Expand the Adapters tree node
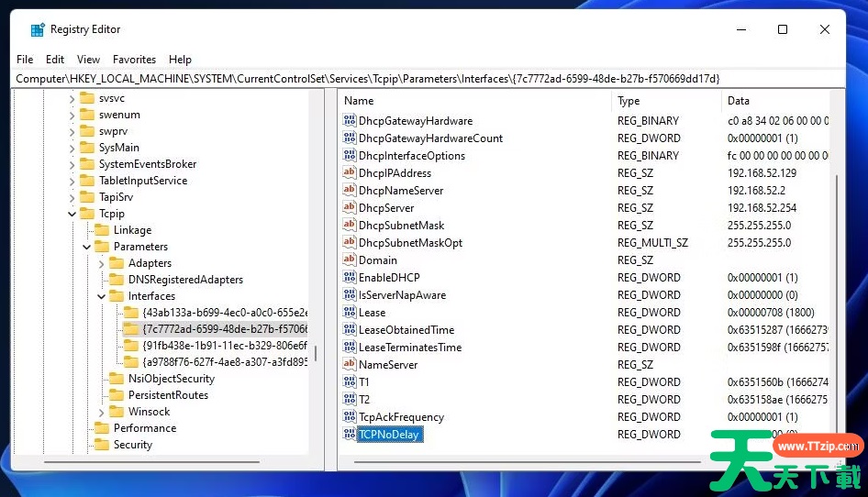 click(101, 263)
